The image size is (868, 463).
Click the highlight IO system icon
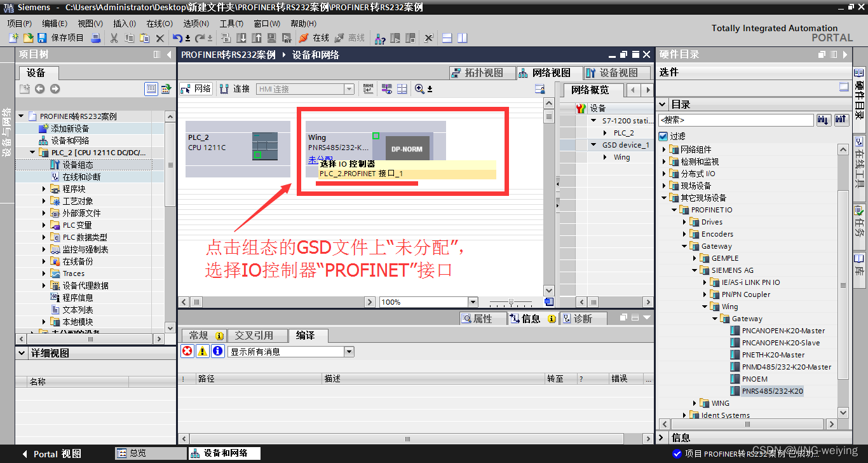pyautogui.click(x=386, y=89)
